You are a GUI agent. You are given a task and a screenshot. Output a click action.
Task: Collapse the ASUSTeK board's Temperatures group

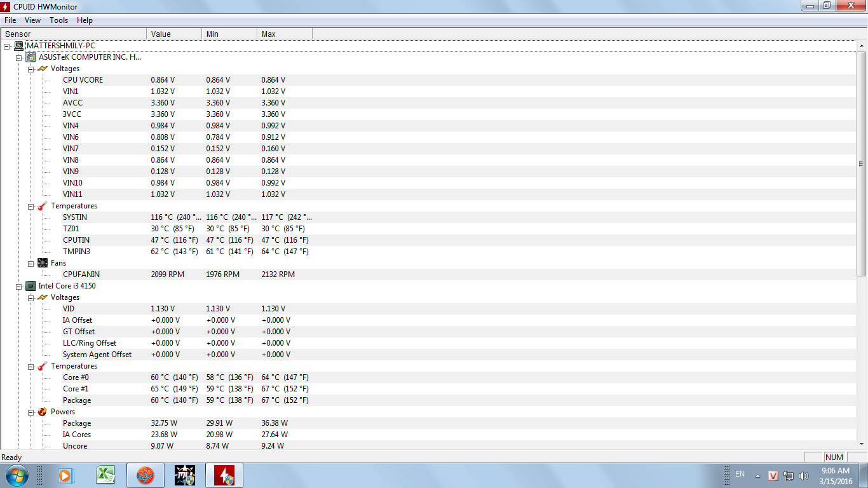click(31, 206)
